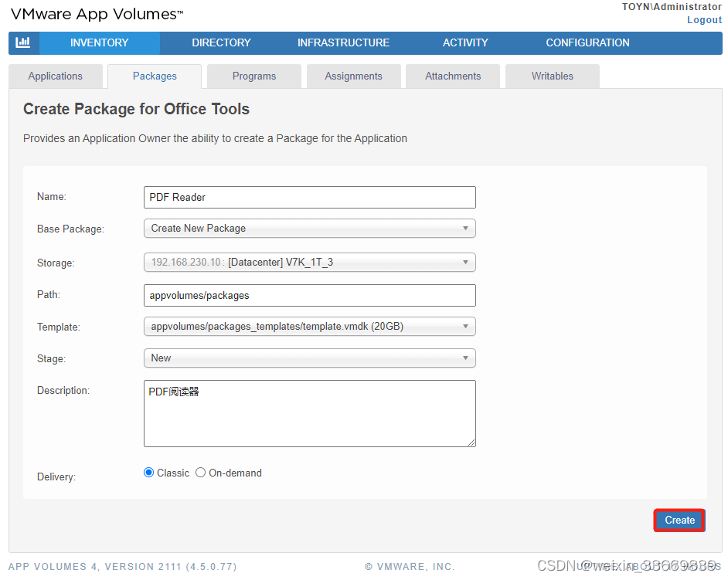Click the Create button
The image size is (728, 580).
(x=679, y=520)
